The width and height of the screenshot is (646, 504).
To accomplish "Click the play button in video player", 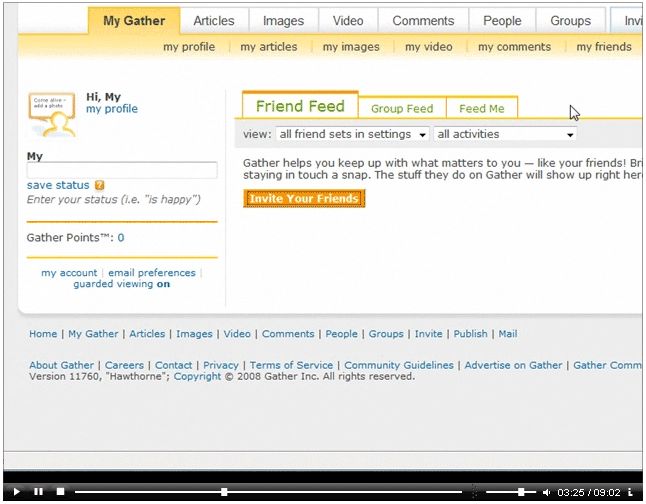I will [x=16, y=492].
